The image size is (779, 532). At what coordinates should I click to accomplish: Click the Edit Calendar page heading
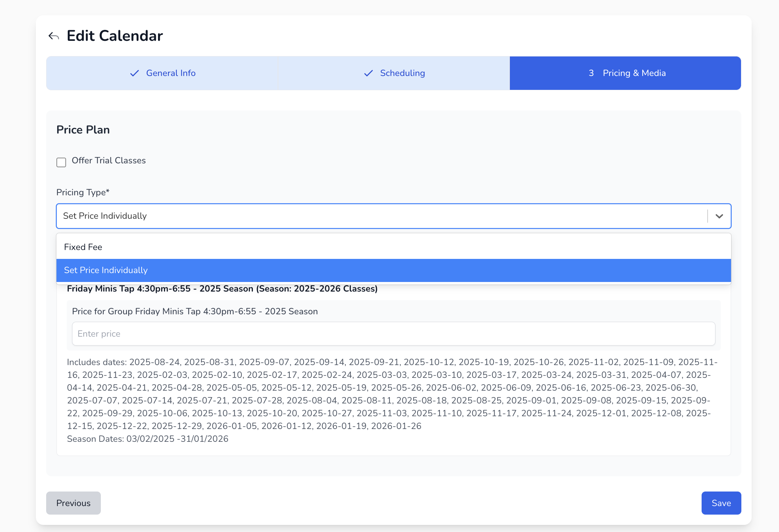[x=115, y=36]
